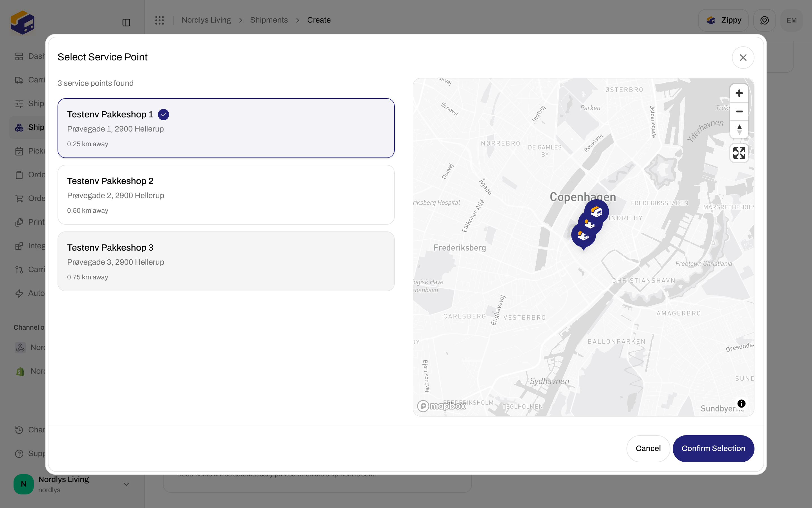This screenshot has height=508, width=812.
Task: Toggle fullscreen map view
Action: tap(739, 153)
